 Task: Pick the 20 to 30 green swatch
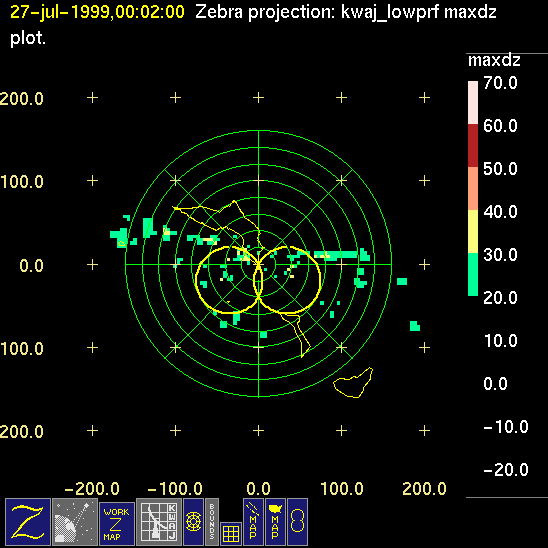click(x=473, y=274)
